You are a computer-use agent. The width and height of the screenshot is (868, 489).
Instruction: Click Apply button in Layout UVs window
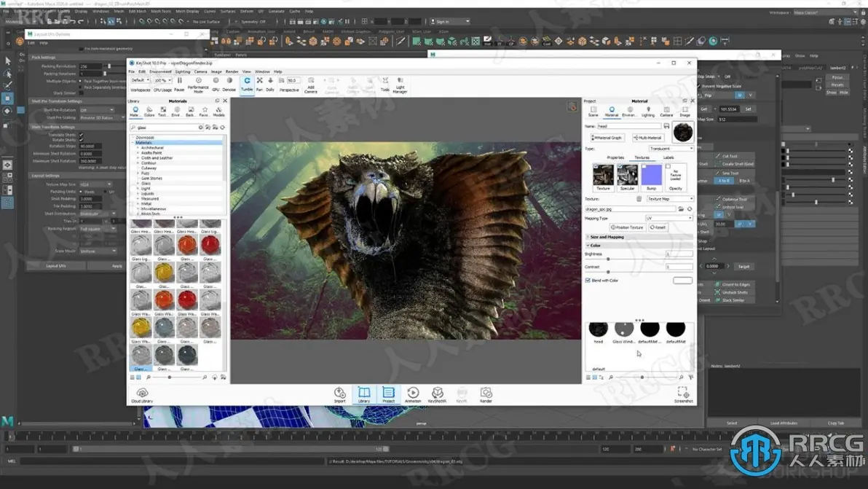(117, 266)
